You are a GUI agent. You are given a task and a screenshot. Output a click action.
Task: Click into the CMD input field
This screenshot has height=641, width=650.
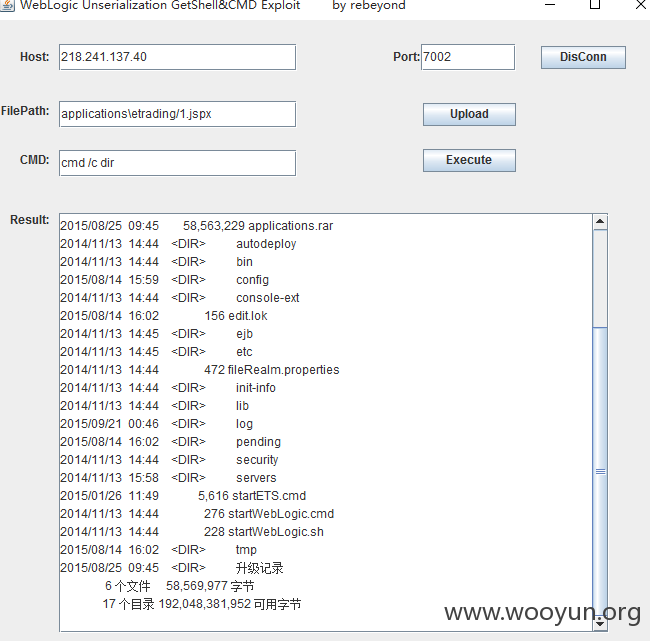(177, 163)
